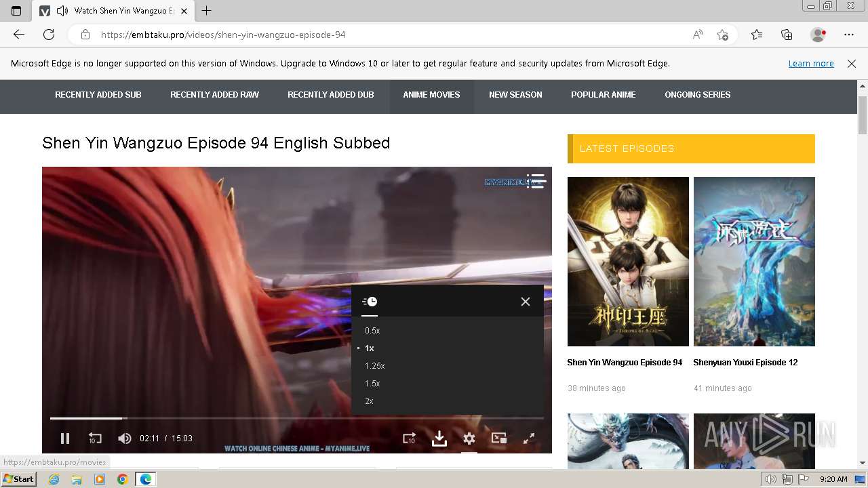Refresh the current page

pyautogui.click(x=49, y=35)
